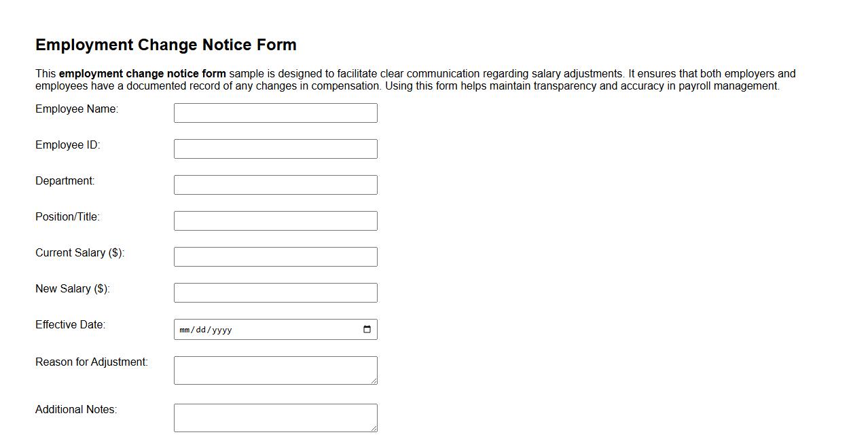868x441 pixels.
Task: Focus the Current Salary input box
Action: [275, 256]
